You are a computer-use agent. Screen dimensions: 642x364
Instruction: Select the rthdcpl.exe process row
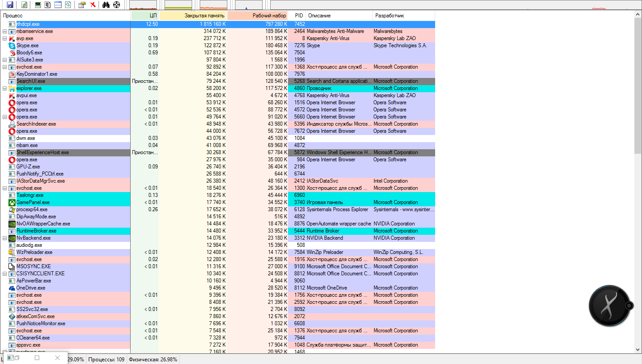pyautogui.click(x=218, y=24)
